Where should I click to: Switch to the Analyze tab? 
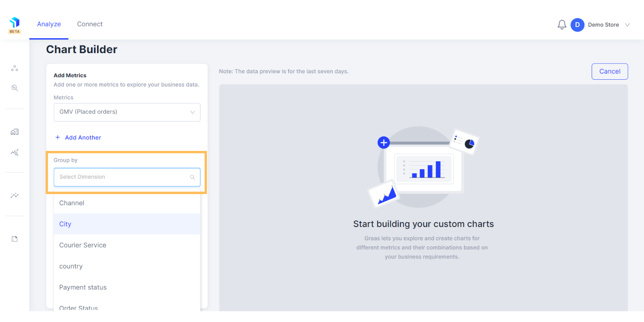point(49,24)
